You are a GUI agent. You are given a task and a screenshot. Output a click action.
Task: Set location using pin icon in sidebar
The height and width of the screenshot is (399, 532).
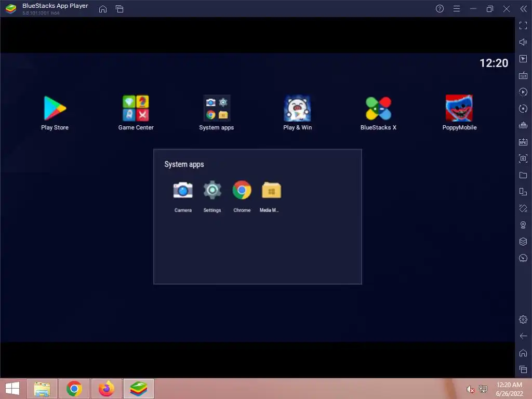click(x=523, y=225)
